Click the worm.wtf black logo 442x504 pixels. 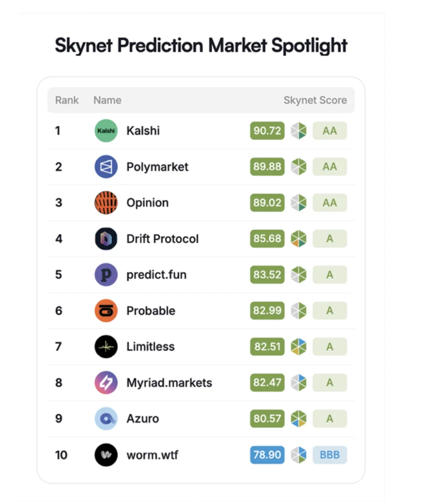pyautogui.click(x=105, y=455)
